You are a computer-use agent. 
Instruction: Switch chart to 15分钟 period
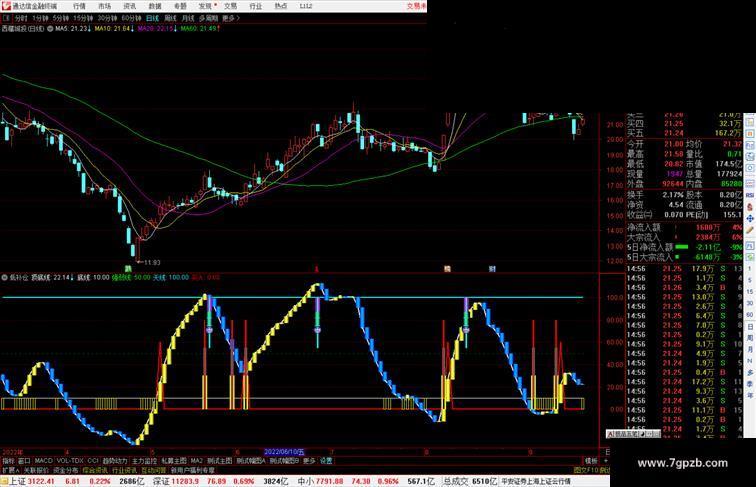pyautogui.click(x=83, y=18)
